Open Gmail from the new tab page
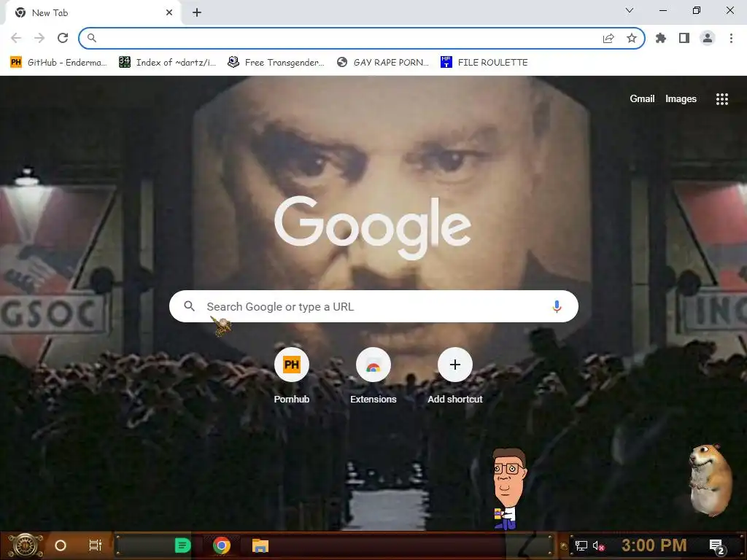 pyautogui.click(x=642, y=98)
